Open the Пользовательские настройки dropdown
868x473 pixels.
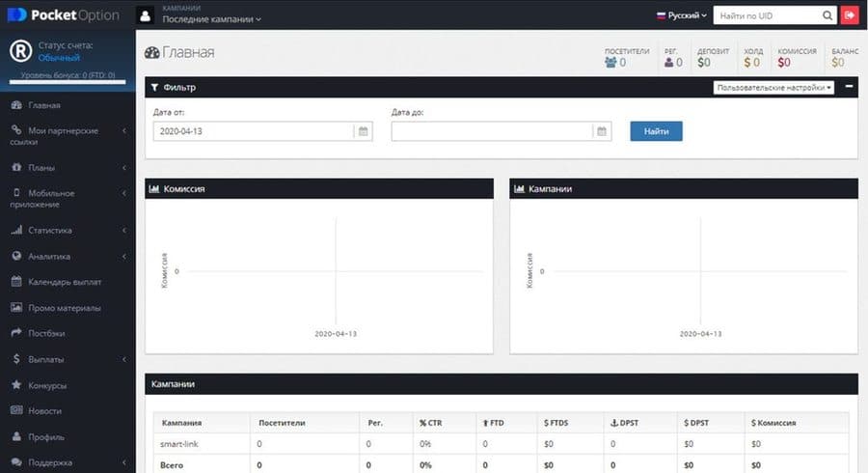coord(774,87)
